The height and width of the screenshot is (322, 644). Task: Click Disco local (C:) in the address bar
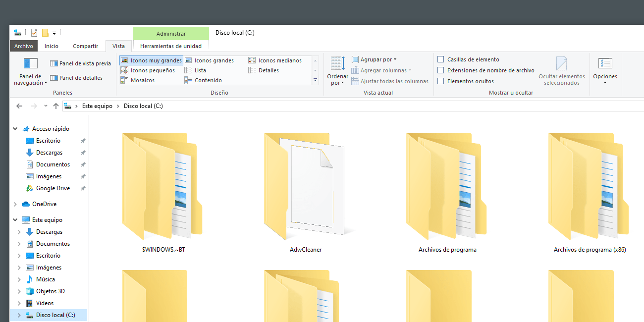(143, 106)
